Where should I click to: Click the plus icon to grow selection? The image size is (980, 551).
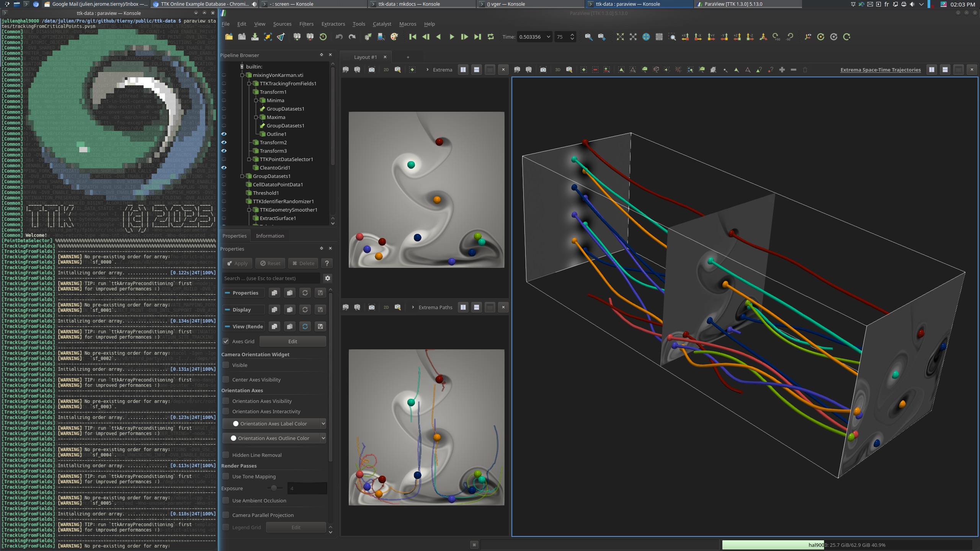pos(782,70)
